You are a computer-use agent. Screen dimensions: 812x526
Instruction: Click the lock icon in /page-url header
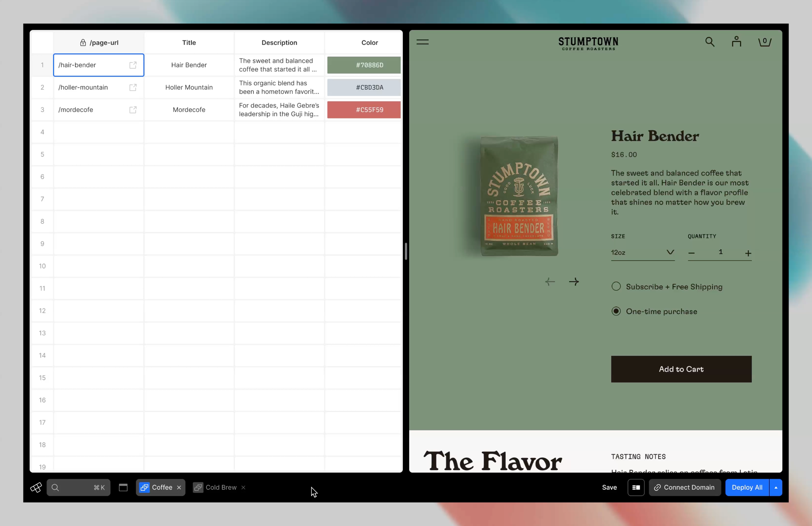pos(83,42)
